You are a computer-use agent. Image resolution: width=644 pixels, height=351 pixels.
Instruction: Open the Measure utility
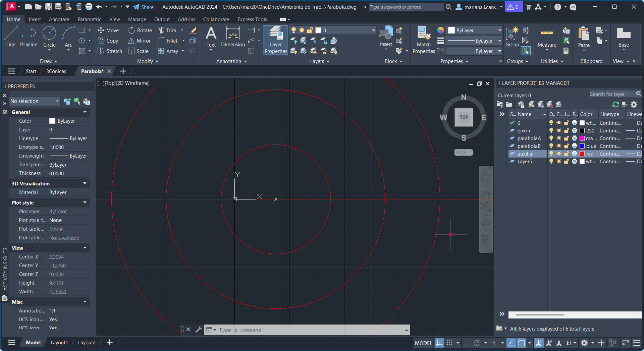tap(547, 38)
